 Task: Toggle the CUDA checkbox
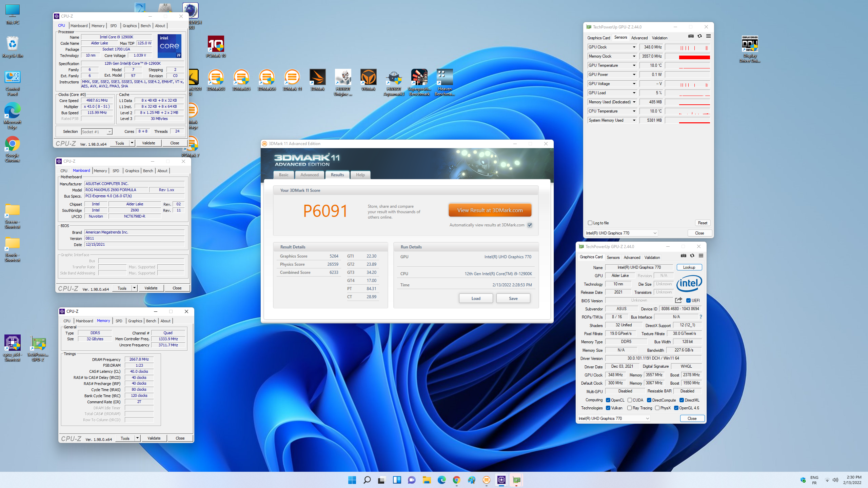pyautogui.click(x=630, y=400)
